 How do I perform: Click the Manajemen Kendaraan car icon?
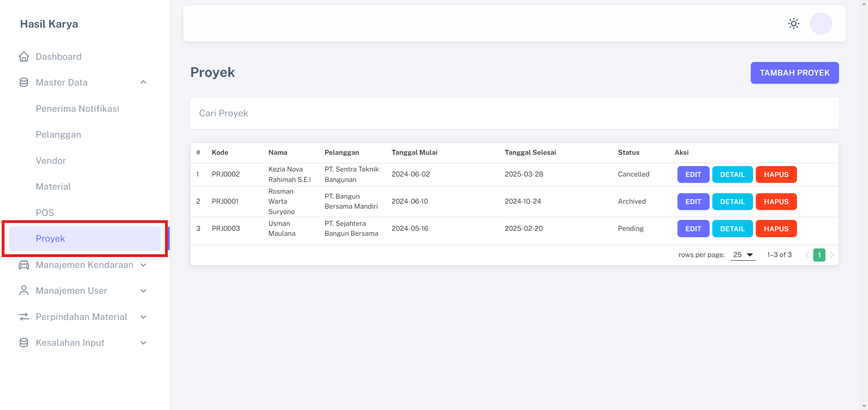coord(24,265)
